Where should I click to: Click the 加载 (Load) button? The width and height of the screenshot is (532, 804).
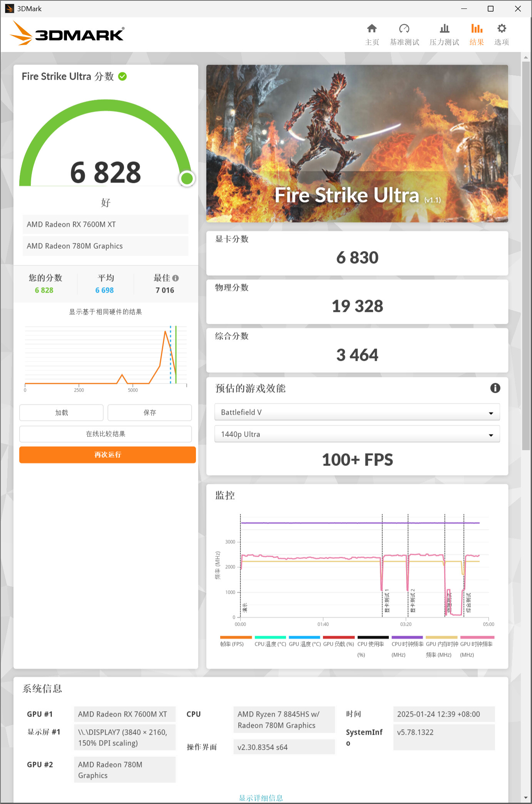61,413
